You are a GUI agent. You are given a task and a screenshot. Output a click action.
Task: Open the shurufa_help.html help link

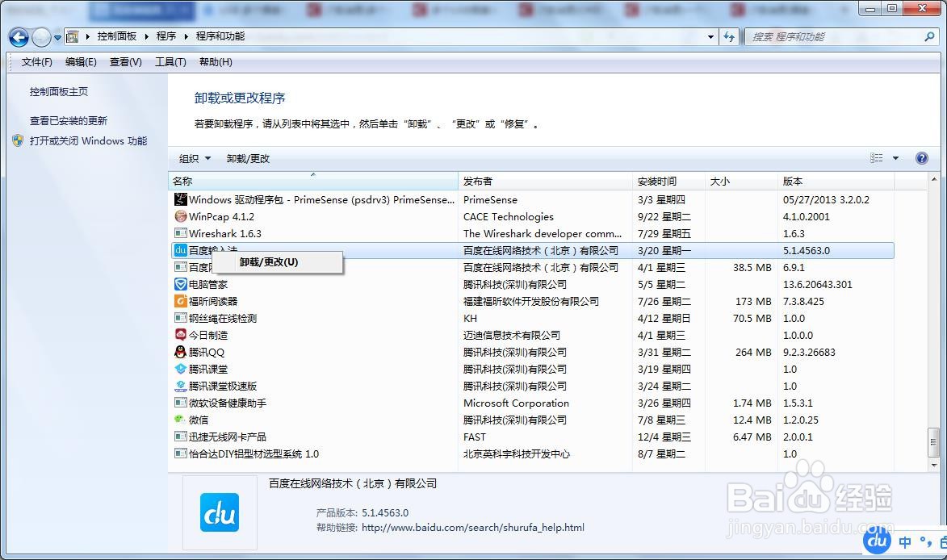pyautogui.click(x=473, y=528)
